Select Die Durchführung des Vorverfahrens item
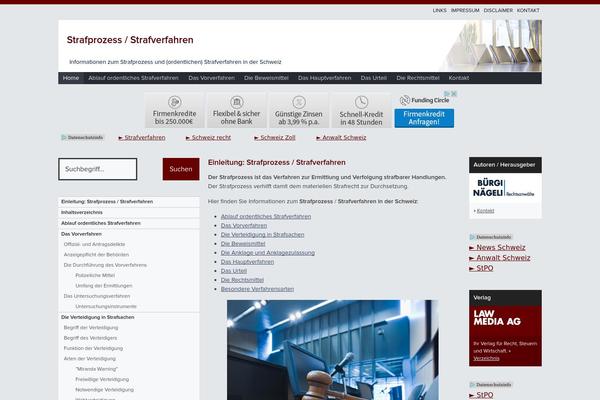The width and height of the screenshot is (600, 400). (105, 265)
